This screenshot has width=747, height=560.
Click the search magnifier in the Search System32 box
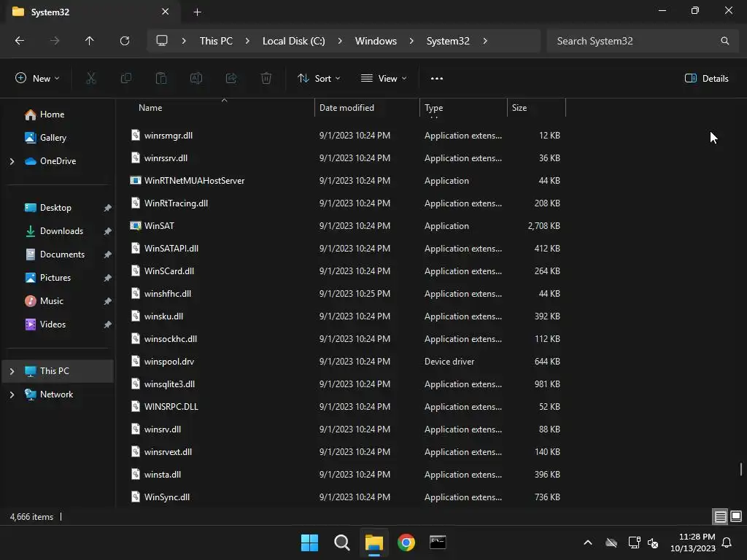[x=724, y=41]
